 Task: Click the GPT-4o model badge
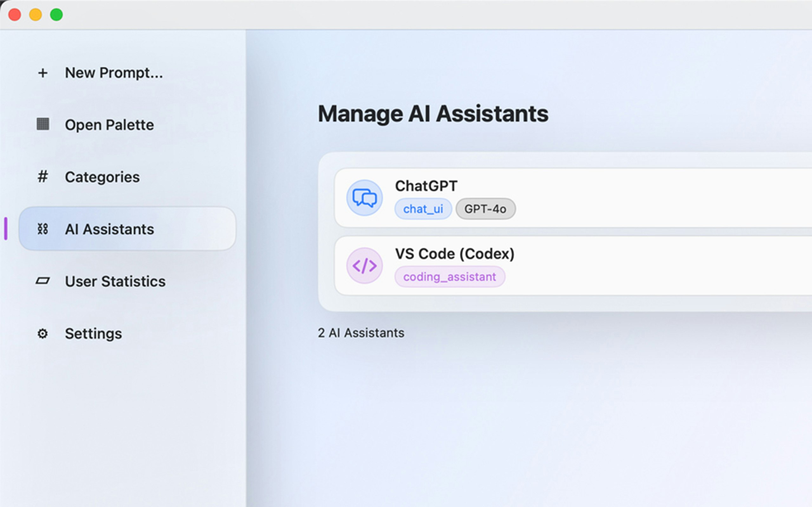485,209
